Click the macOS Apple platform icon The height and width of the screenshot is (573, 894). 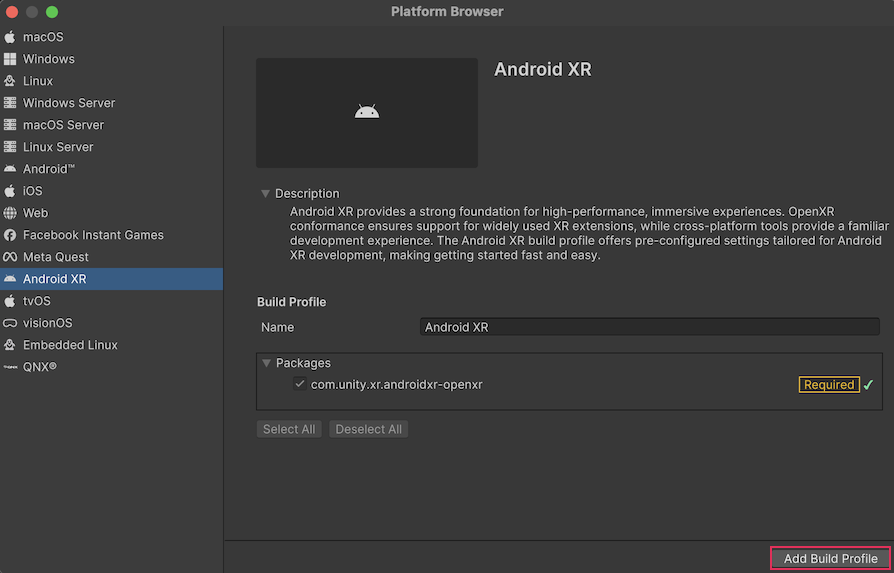[10, 37]
